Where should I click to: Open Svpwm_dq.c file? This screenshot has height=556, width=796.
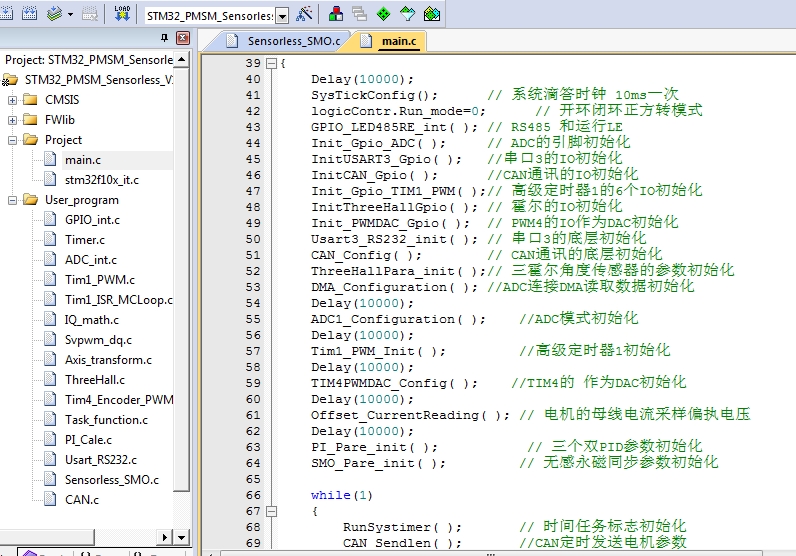pos(98,340)
